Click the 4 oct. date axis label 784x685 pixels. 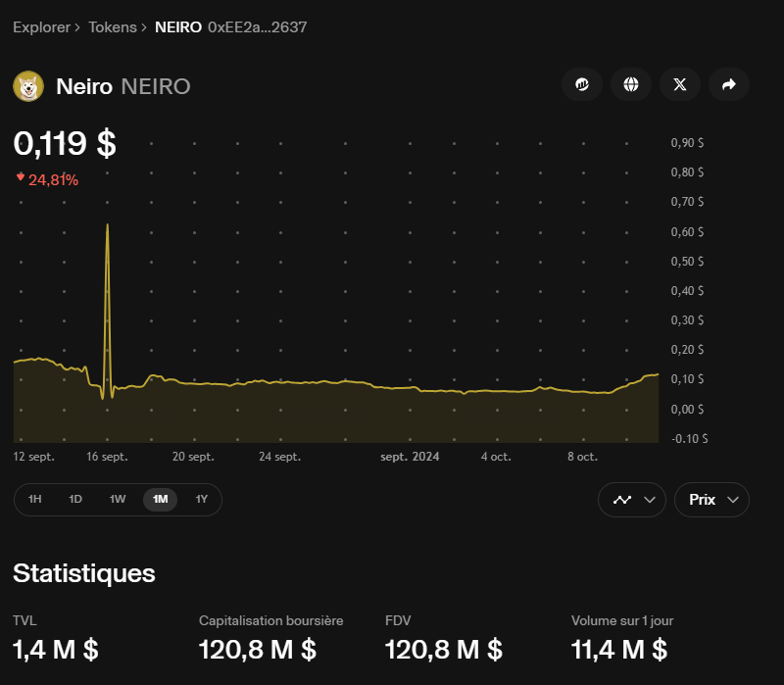click(496, 457)
